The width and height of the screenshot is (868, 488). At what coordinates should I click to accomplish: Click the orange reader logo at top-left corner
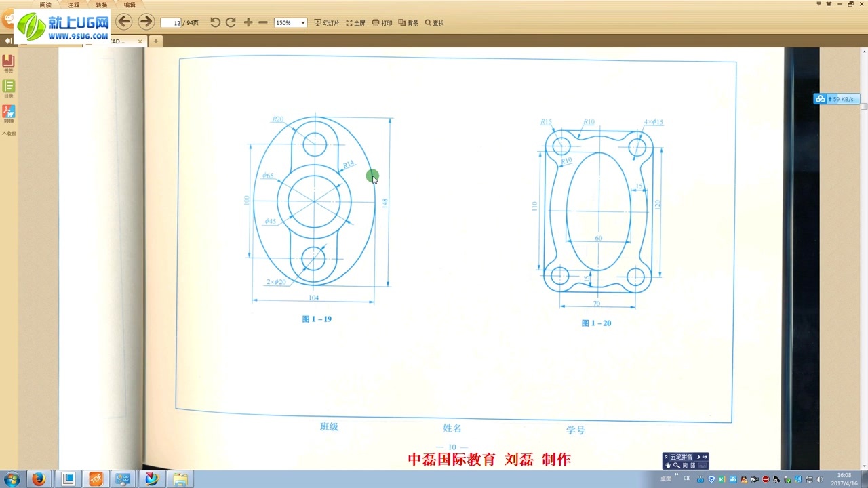[7, 19]
